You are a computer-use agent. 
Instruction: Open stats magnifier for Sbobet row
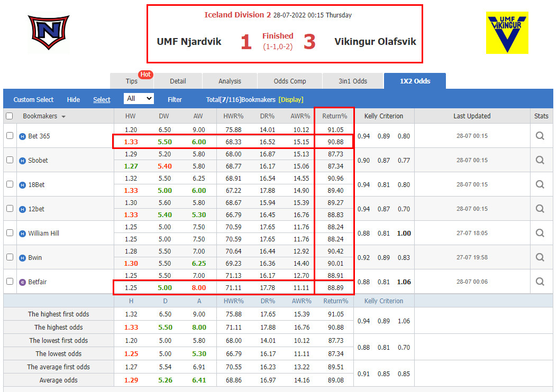tap(540, 160)
